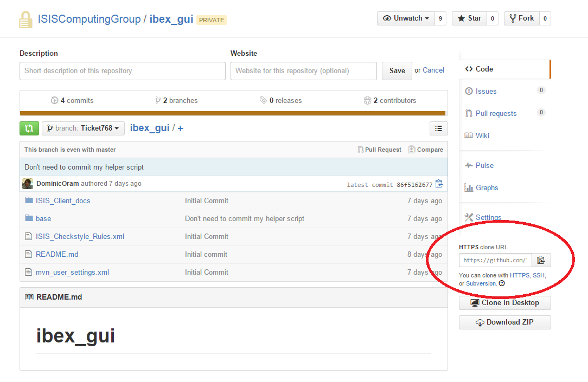Click the language statistics color bar
The height and width of the screenshot is (382, 588).
(x=233, y=113)
